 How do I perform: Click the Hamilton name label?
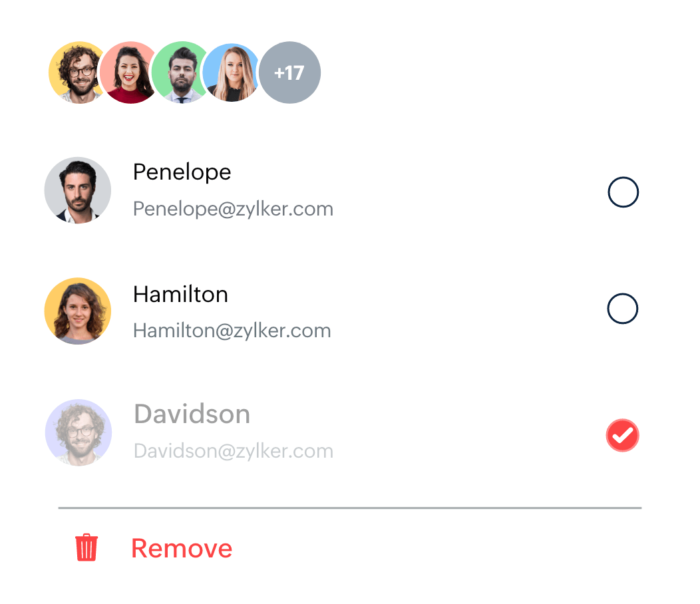181,294
